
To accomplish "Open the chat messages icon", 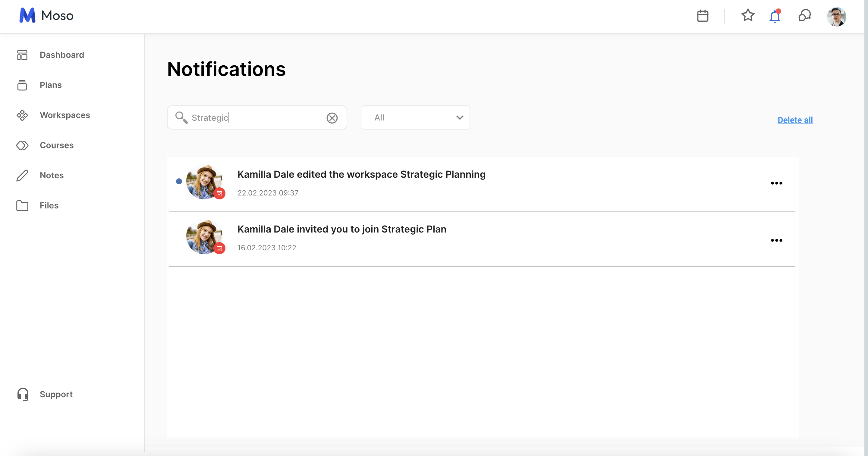I will click(804, 15).
